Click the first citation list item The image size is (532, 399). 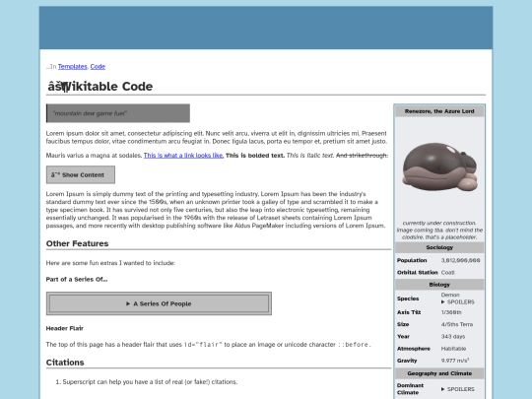tap(150, 381)
